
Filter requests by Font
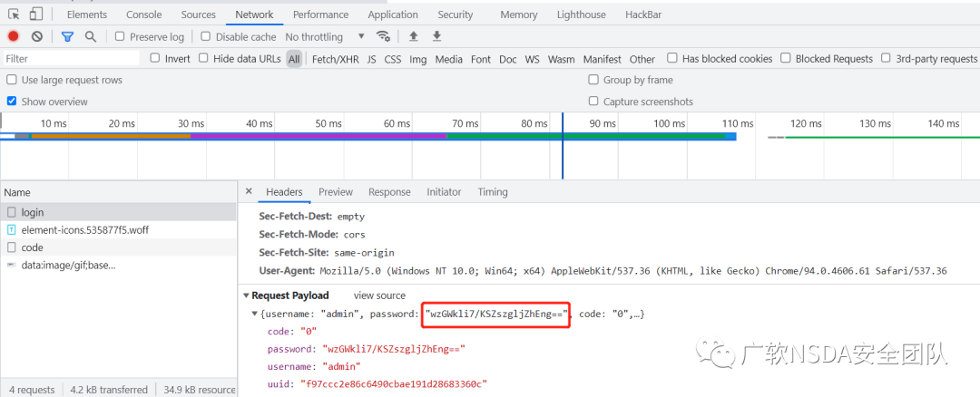(481, 59)
